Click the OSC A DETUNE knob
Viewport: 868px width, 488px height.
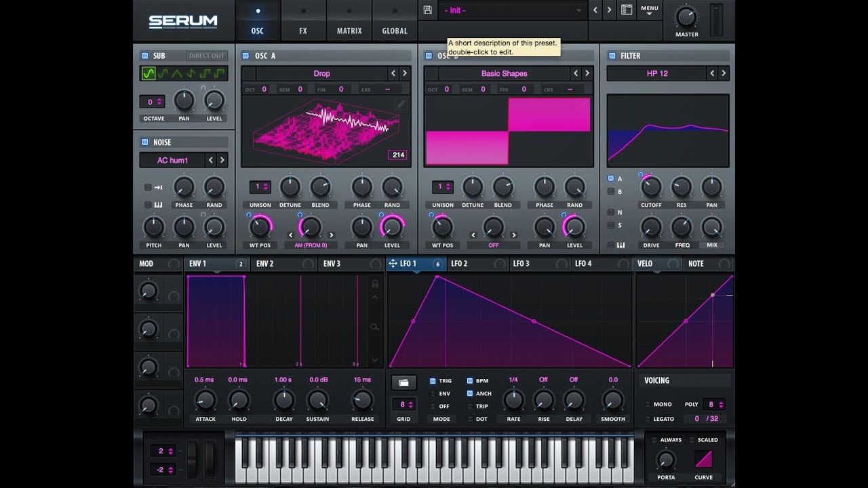pyautogui.click(x=290, y=186)
